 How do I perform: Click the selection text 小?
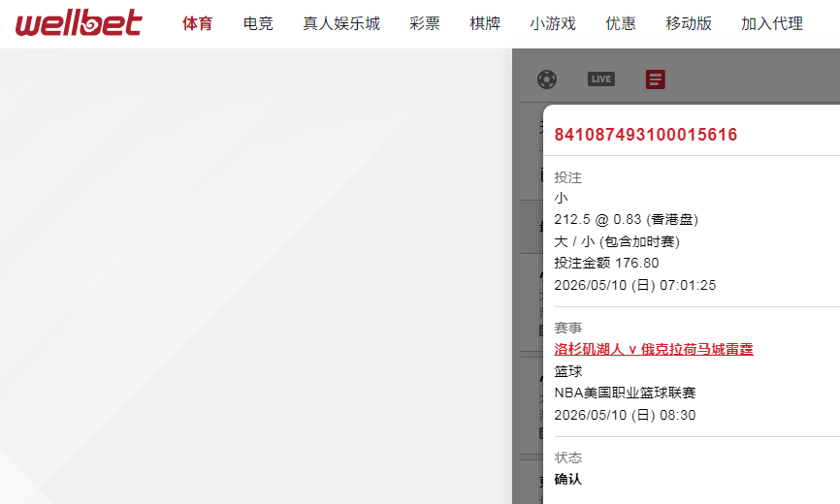click(x=561, y=199)
